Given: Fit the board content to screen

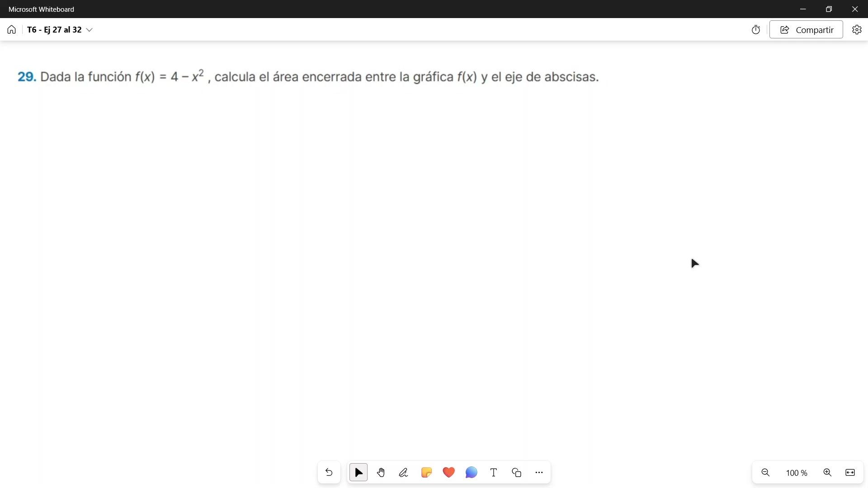Looking at the screenshot, I should [850, 473].
